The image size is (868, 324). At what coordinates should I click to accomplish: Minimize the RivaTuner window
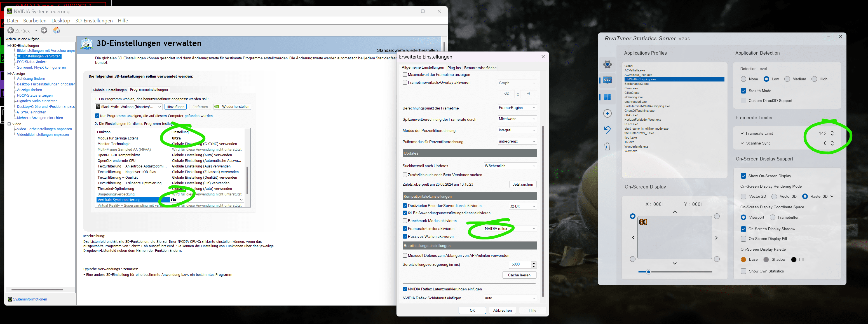[x=829, y=36]
